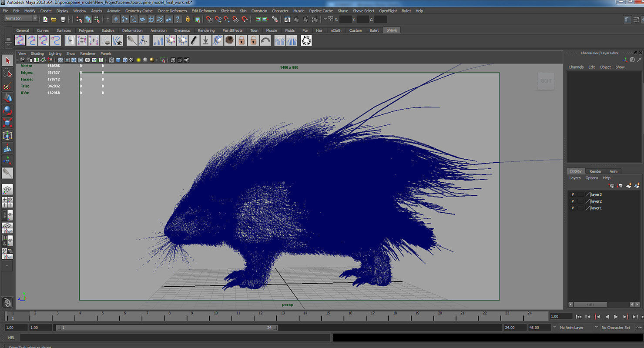
Task: Switch to the Render layer tab
Action: point(595,171)
